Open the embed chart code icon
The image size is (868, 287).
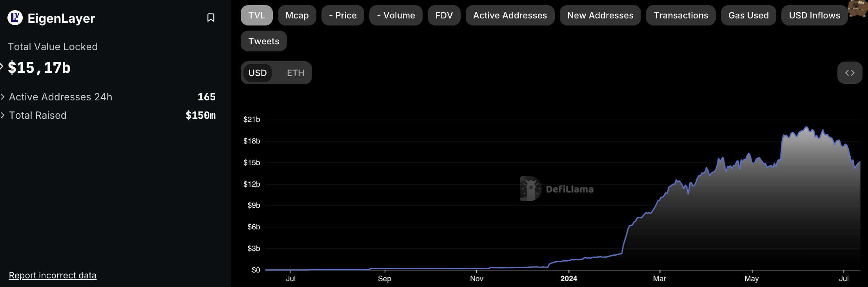pos(850,73)
